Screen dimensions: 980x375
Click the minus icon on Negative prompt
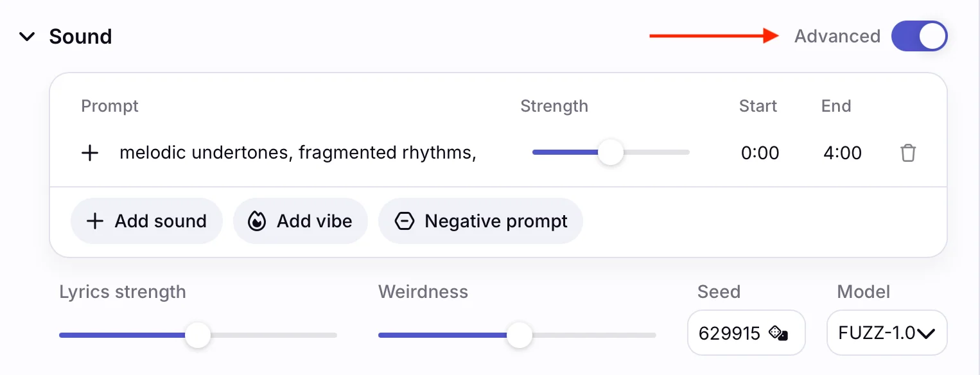(x=404, y=222)
